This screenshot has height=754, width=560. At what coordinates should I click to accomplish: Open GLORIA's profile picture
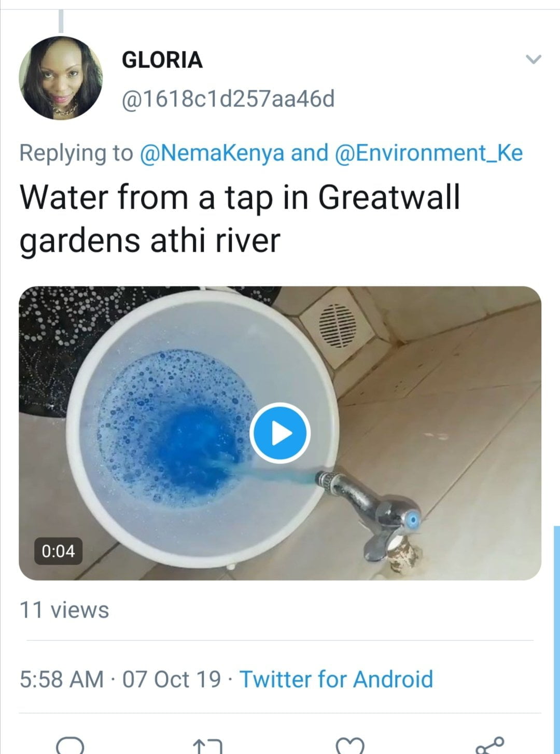(x=61, y=78)
